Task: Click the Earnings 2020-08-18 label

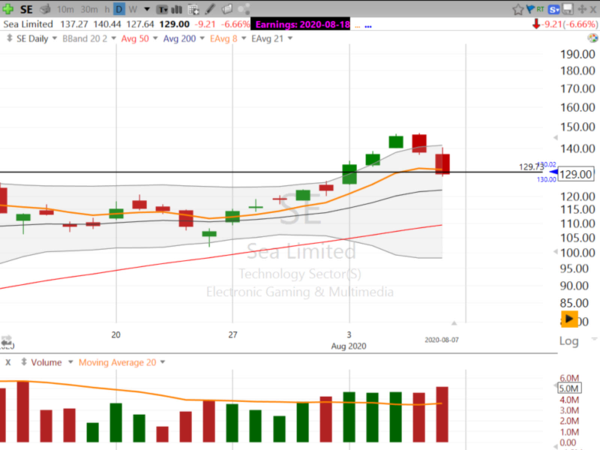Action: click(300, 21)
